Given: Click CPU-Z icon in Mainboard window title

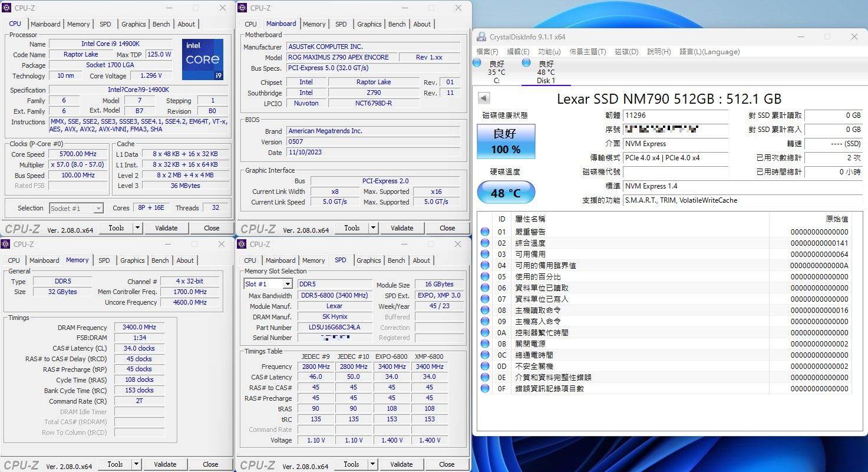Looking at the screenshot, I should click(x=243, y=8).
